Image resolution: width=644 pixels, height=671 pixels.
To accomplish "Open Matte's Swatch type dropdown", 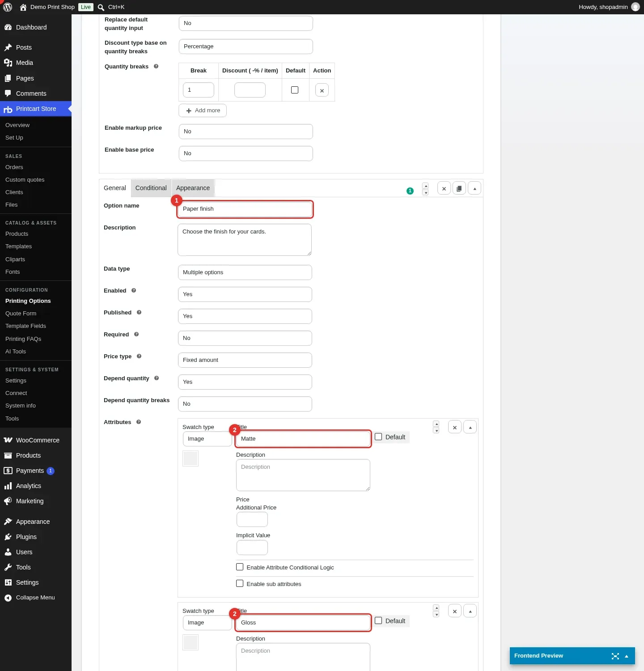I will point(208,439).
